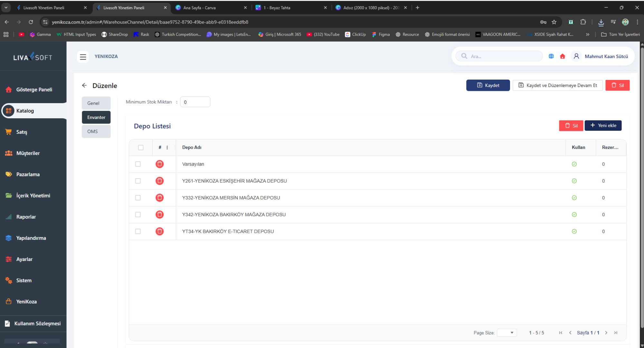Screen dimensions: 644x348
Task: Jump to last page arrow in pagination
Action: click(616, 333)
